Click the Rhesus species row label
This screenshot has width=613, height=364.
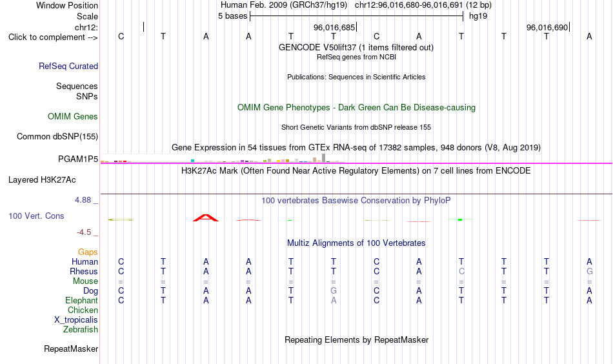pyautogui.click(x=84, y=271)
